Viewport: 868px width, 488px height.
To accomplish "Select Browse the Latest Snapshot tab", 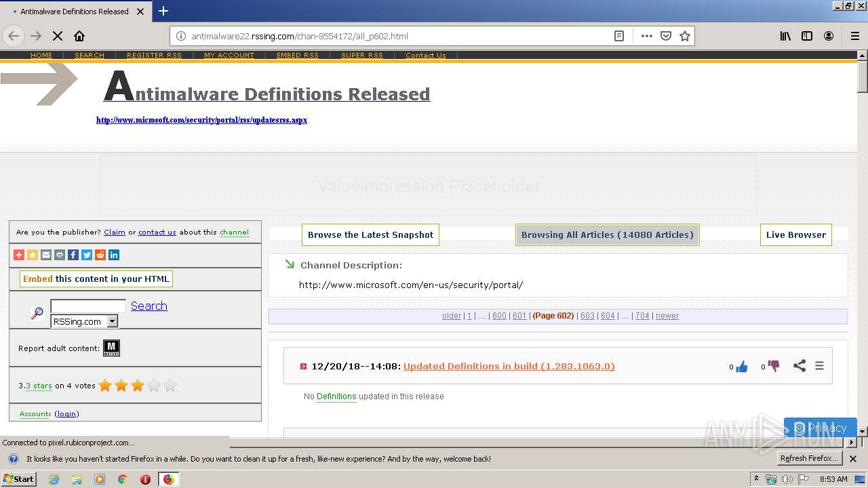I will pyautogui.click(x=370, y=235).
